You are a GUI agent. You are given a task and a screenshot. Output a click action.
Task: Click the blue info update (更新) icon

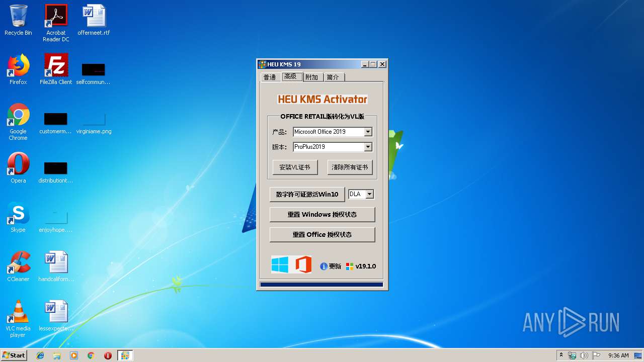[324, 266]
